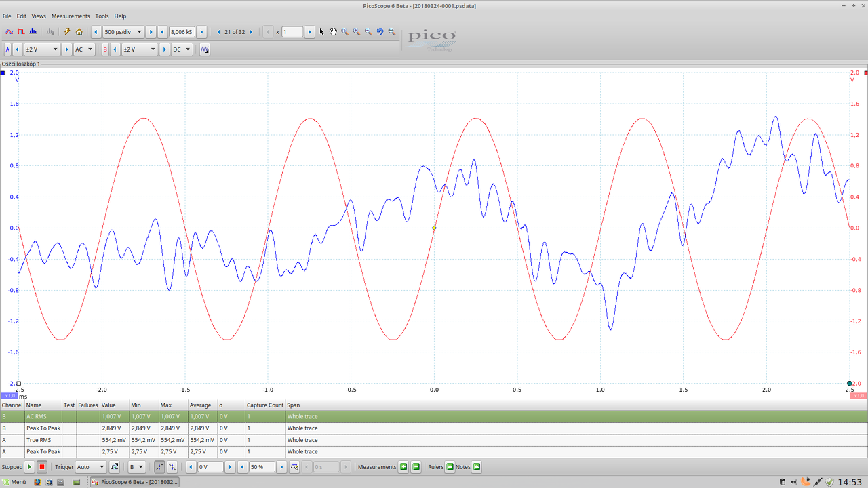Select the B Peak To Peak row
Screen dimensions: 868x488
pos(434,428)
